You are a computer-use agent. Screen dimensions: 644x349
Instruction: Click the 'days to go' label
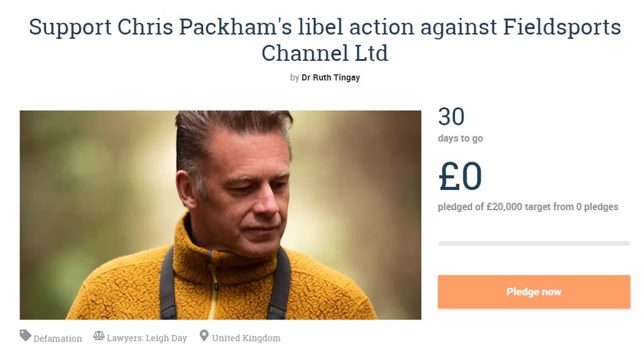click(x=460, y=138)
